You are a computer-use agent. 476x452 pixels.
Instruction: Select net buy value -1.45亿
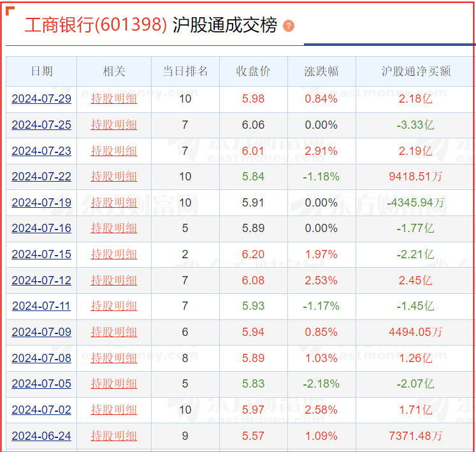[x=415, y=306]
